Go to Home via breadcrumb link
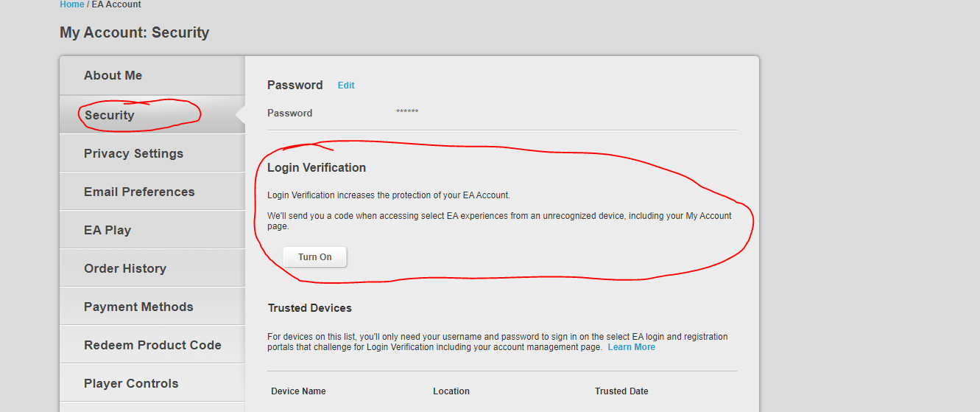The width and height of the screenshot is (980, 412). tap(72, 4)
